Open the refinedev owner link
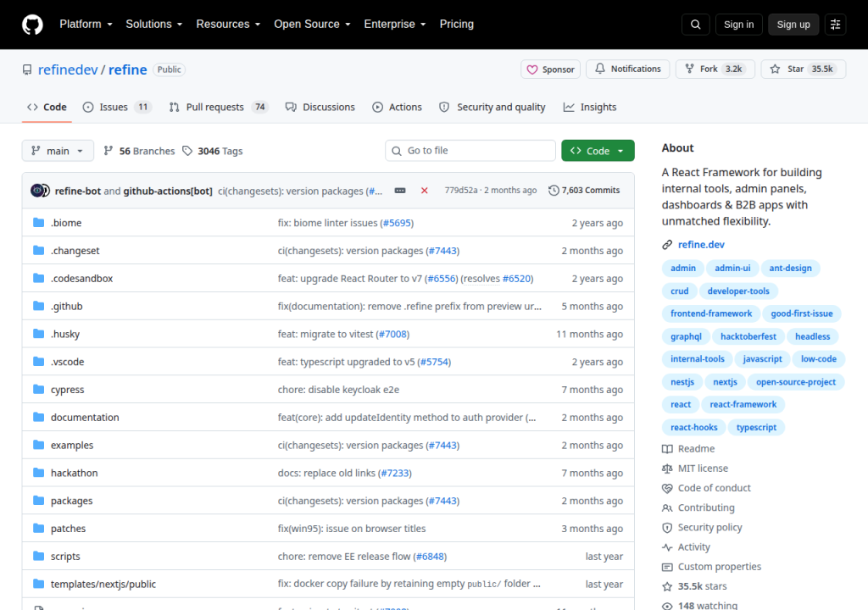This screenshot has height=610, width=868. tap(68, 69)
